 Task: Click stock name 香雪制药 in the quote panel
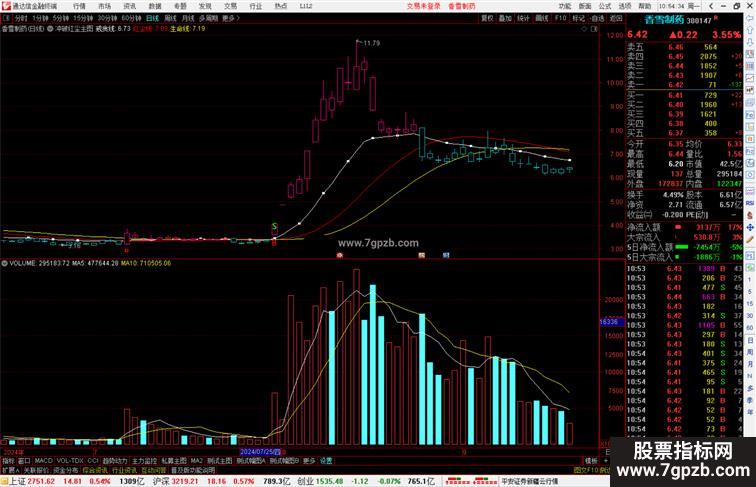click(x=664, y=20)
